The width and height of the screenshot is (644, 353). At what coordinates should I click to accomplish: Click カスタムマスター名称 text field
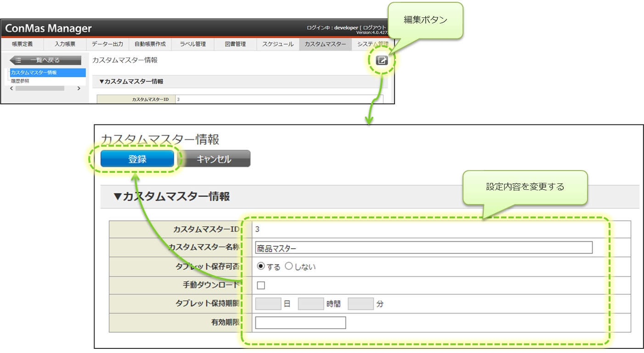424,248
